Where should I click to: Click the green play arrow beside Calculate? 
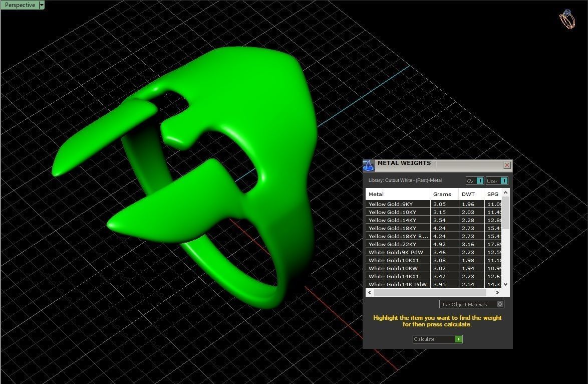[458, 339]
